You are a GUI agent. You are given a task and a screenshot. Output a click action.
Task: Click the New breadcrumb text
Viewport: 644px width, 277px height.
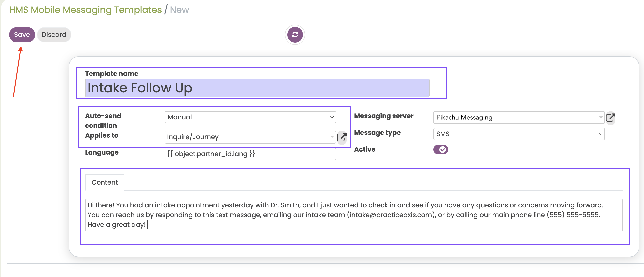(179, 10)
